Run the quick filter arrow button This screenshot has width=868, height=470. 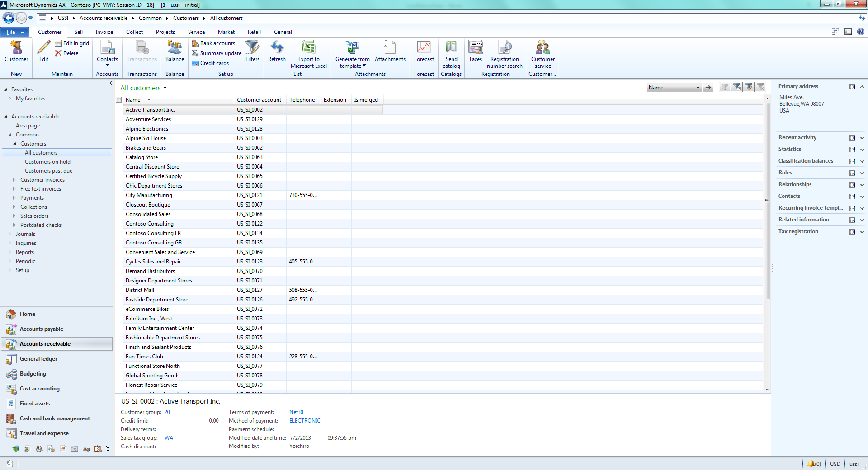(708, 88)
